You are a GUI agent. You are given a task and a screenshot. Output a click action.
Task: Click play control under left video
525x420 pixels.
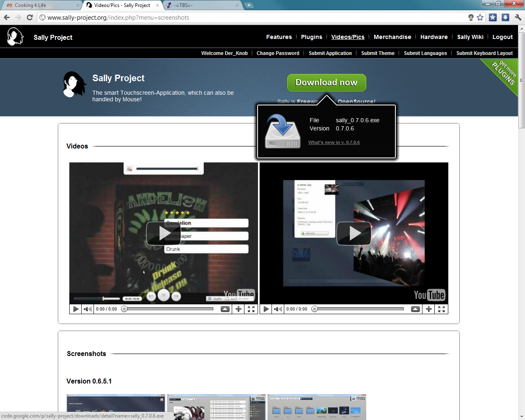75,309
